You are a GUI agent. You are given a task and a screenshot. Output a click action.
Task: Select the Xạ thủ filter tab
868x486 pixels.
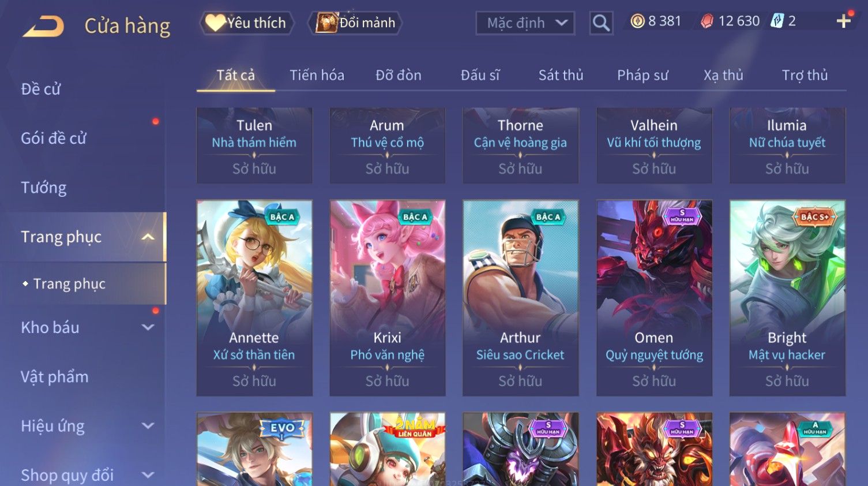723,75
